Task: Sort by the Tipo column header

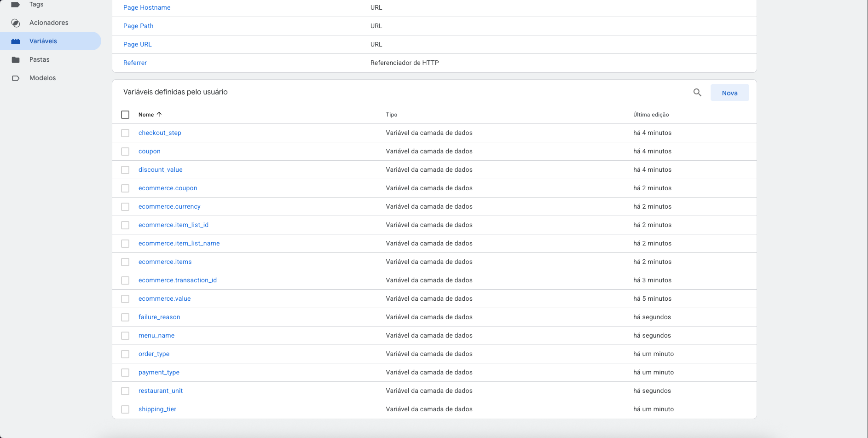Action: point(392,115)
